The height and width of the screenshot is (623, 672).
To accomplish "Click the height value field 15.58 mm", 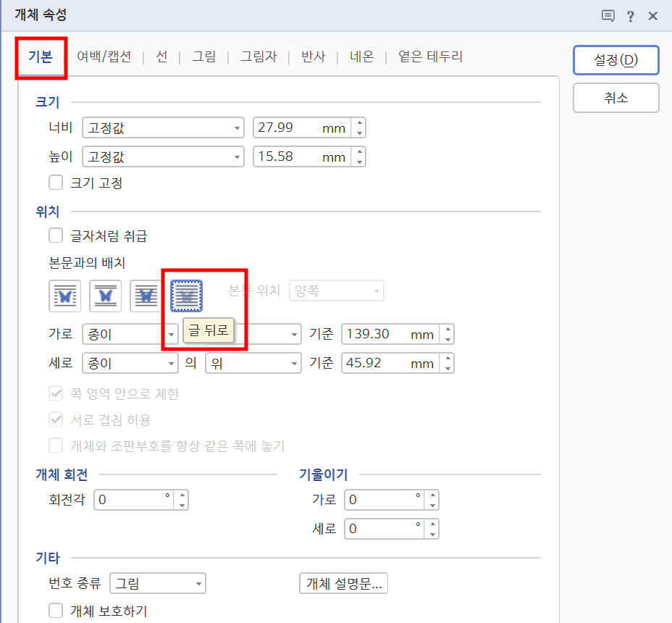I will tap(302, 157).
